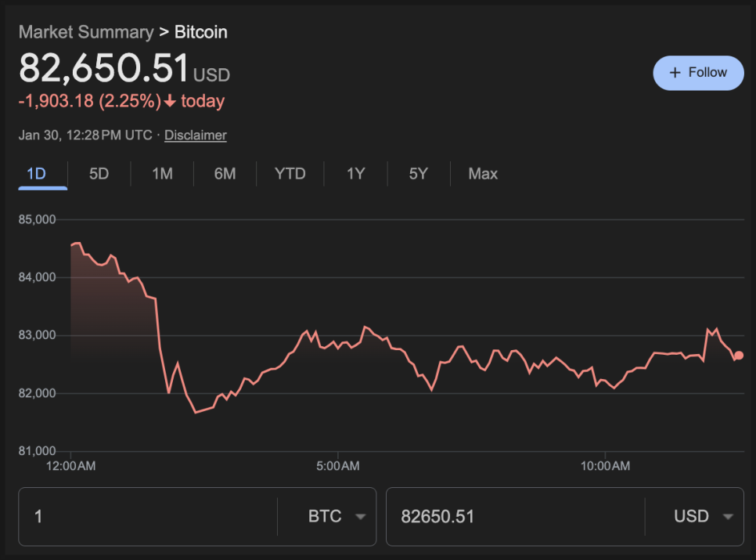756x560 pixels.
Task: Open the Disclaimer link
Action: coord(195,135)
